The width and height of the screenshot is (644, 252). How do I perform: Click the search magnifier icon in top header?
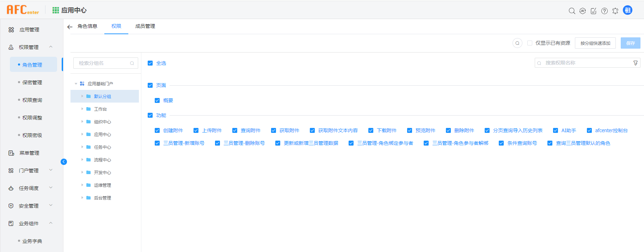[572, 11]
